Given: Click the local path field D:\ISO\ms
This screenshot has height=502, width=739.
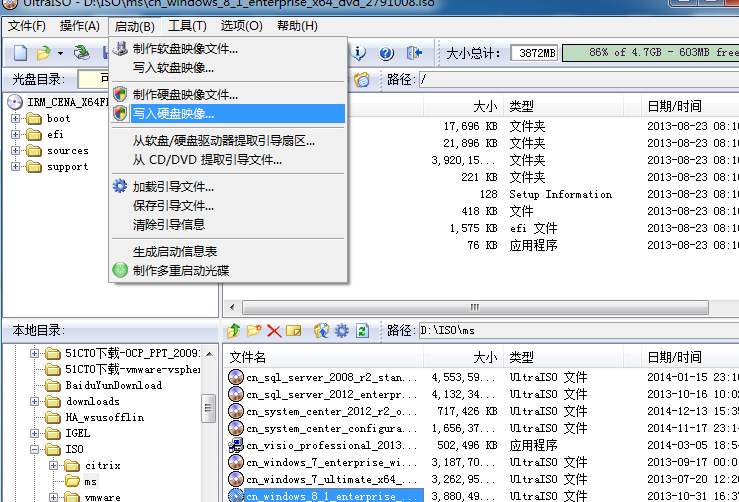Looking at the screenshot, I should (579, 331).
